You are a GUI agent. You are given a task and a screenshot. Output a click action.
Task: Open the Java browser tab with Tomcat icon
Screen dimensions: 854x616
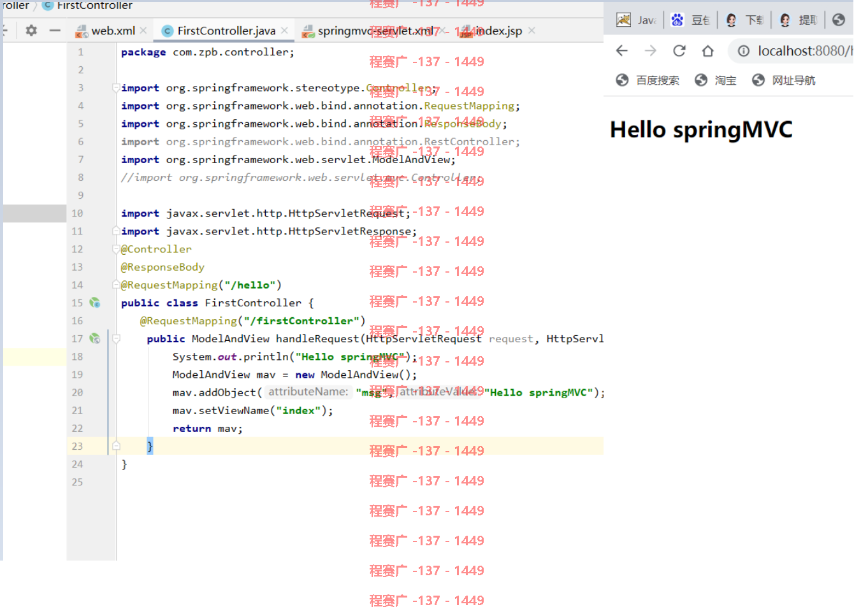click(636, 20)
